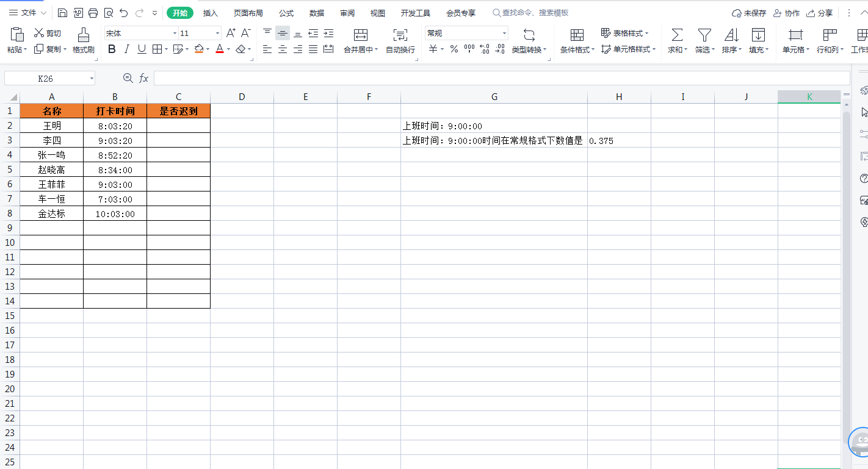Toggle Bold formatting

112,49
